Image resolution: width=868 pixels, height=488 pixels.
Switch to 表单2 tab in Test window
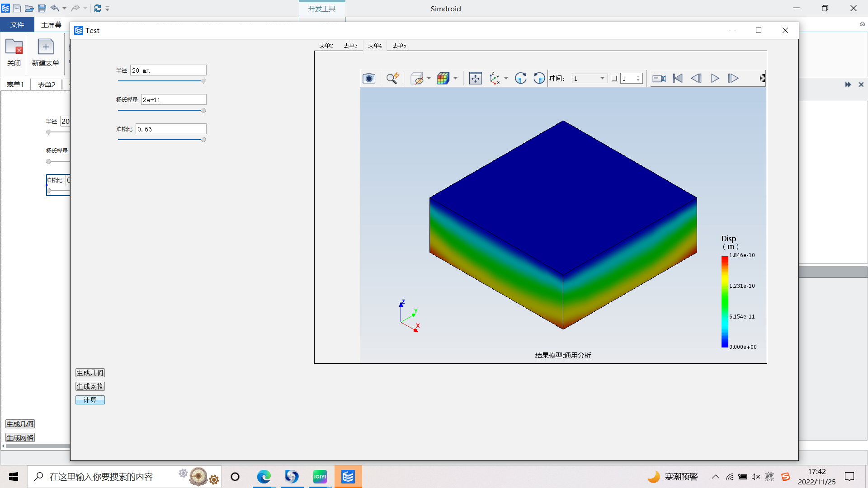click(326, 46)
